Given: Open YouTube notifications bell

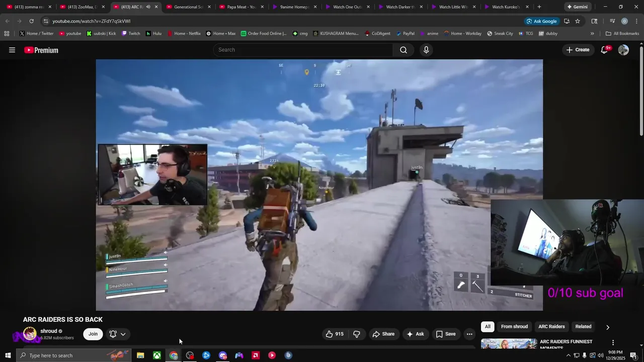Looking at the screenshot, I should [605, 50].
